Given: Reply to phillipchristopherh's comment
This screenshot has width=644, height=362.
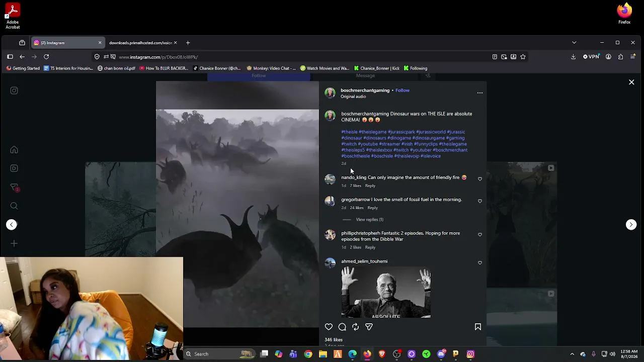Looking at the screenshot, I should tap(370, 248).
